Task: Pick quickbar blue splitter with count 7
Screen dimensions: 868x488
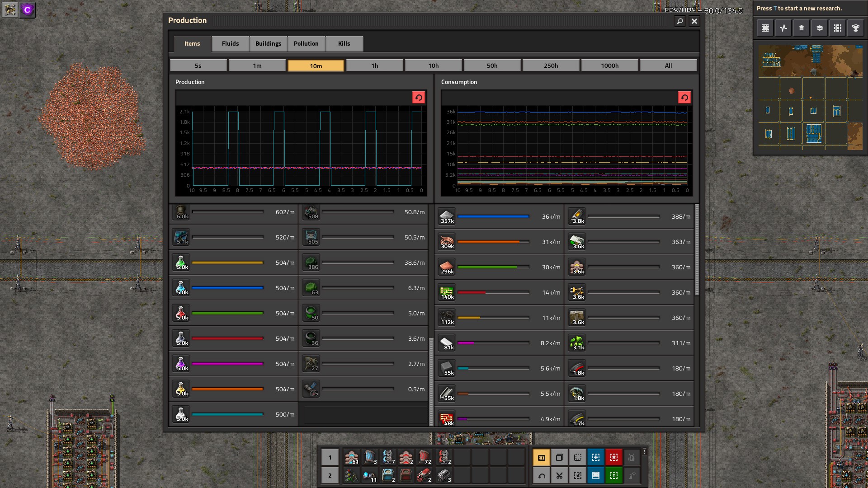Action: 388,457
